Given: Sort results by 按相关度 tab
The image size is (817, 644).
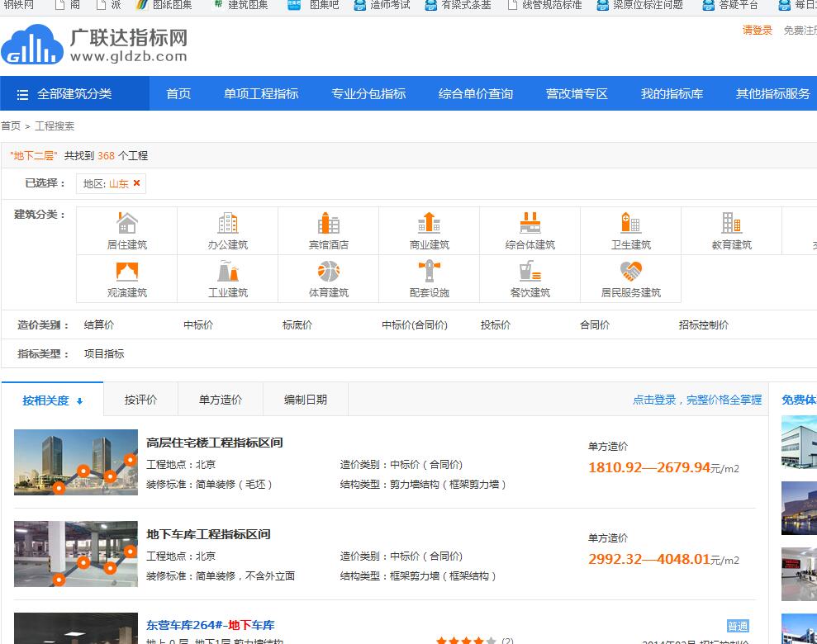Looking at the screenshot, I should click(52, 400).
